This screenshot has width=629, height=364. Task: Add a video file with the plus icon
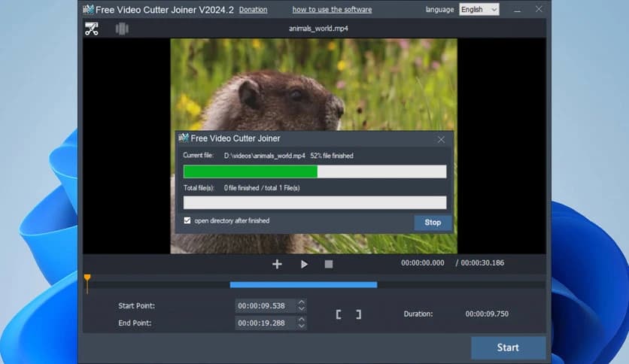[277, 264]
